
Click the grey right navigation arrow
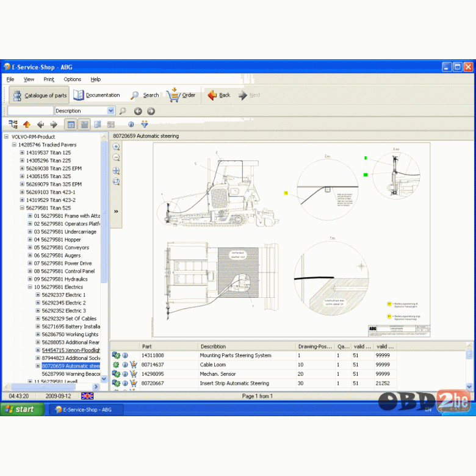[x=54, y=124]
